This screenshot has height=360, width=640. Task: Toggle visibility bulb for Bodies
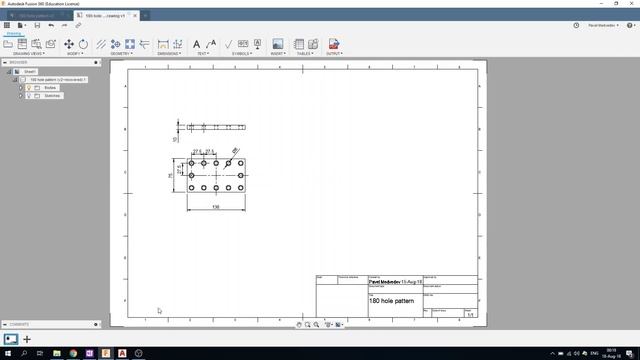(x=29, y=88)
